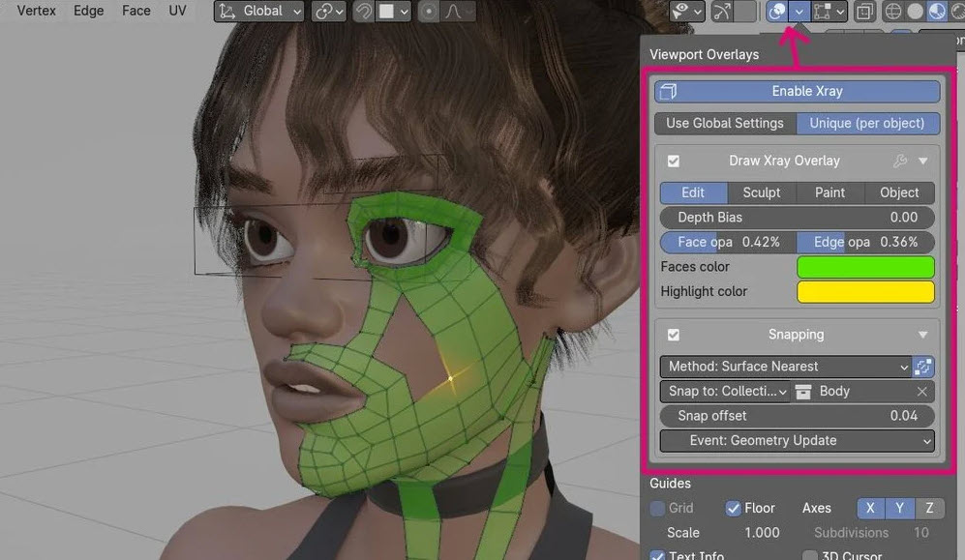This screenshot has height=560, width=965.
Task: Click the Show Overlays icon
Action: 778,12
